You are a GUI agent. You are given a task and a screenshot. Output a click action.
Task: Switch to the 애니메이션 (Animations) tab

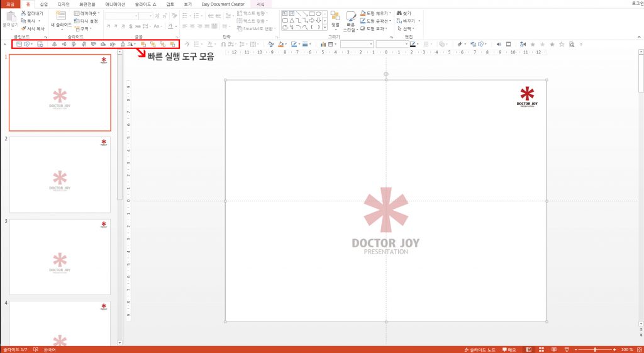pyautogui.click(x=115, y=4)
